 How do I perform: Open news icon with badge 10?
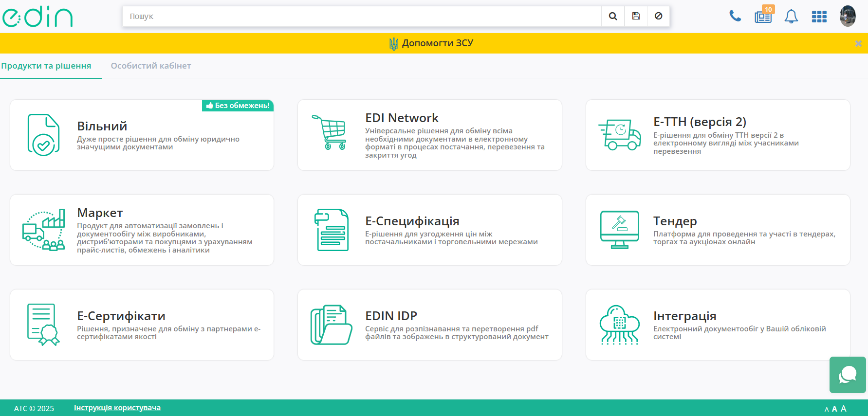[x=763, y=17]
